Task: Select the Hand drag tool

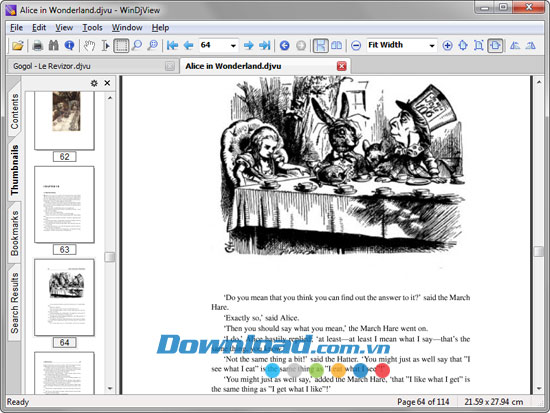Action: coord(89,45)
